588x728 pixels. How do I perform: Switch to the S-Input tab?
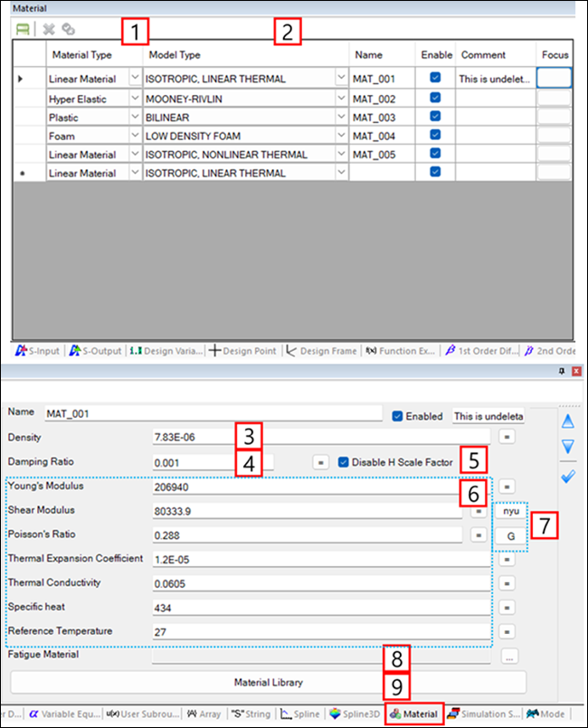[x=38, y=351]
